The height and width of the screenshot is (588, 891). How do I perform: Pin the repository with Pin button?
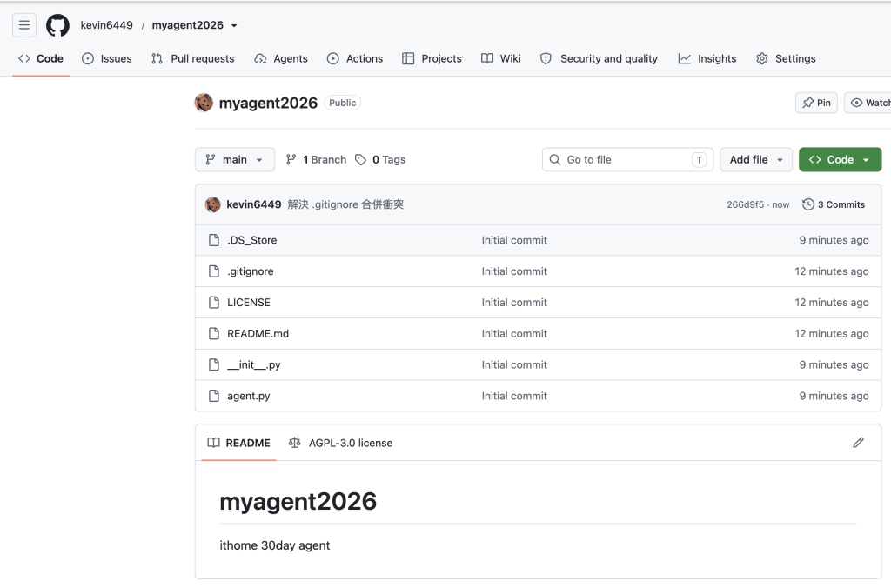[x=816, y=103]
